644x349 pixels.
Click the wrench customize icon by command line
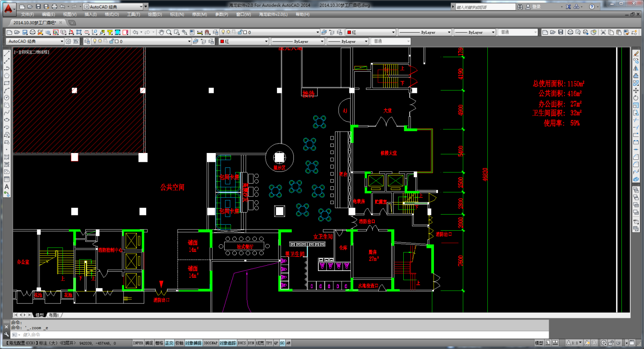[x=6, y=335]
